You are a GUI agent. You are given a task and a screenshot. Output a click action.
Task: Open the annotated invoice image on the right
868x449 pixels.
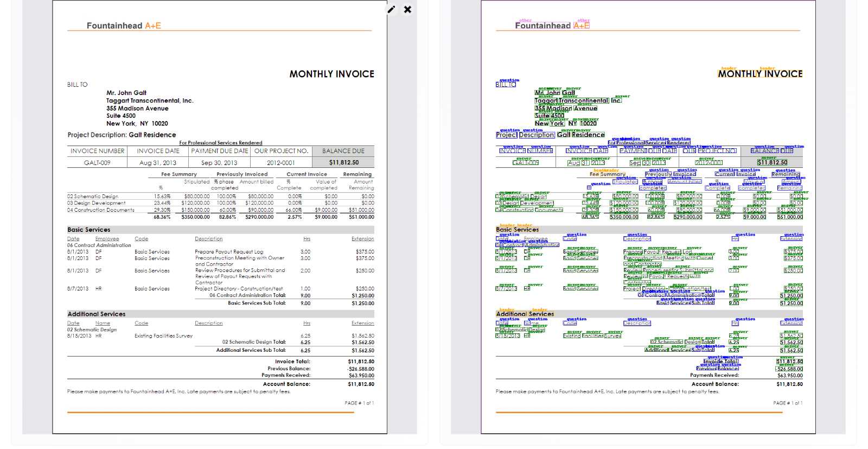[x=648, y=217]
